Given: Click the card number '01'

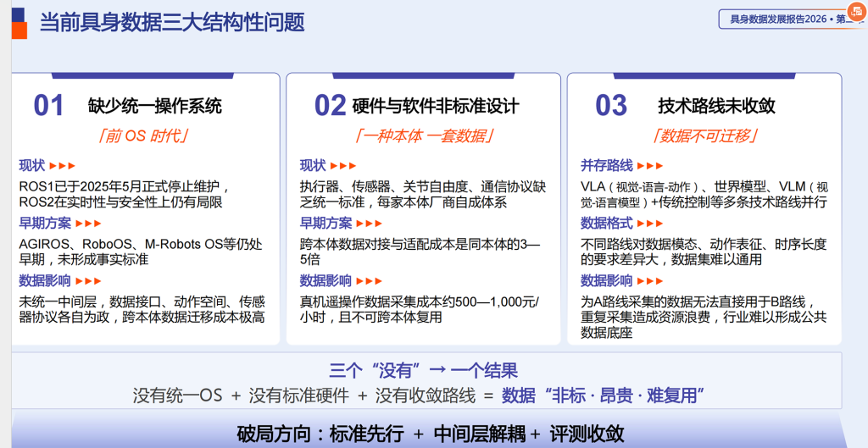Looking at the screenshot, I should (x=48, y=105).
